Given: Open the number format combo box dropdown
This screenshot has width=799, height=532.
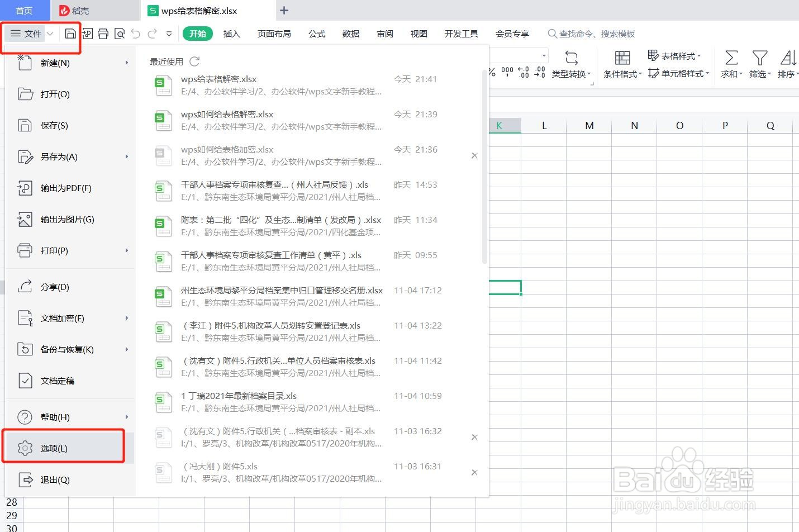Looking at the screenshot, I should 544,55.
